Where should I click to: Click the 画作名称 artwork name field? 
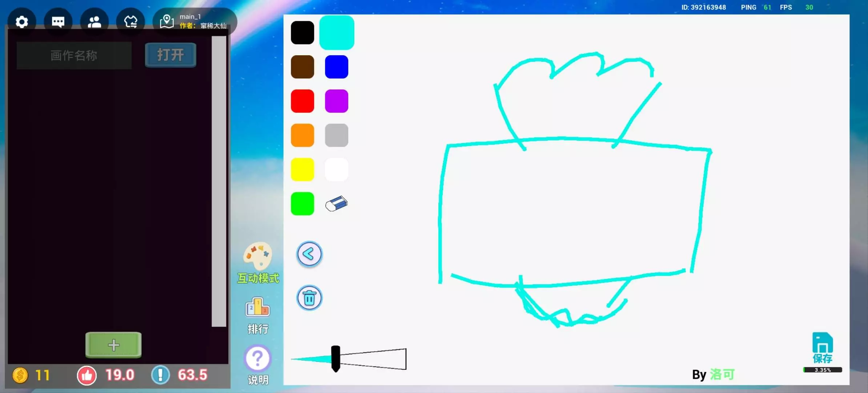point(74,55)
